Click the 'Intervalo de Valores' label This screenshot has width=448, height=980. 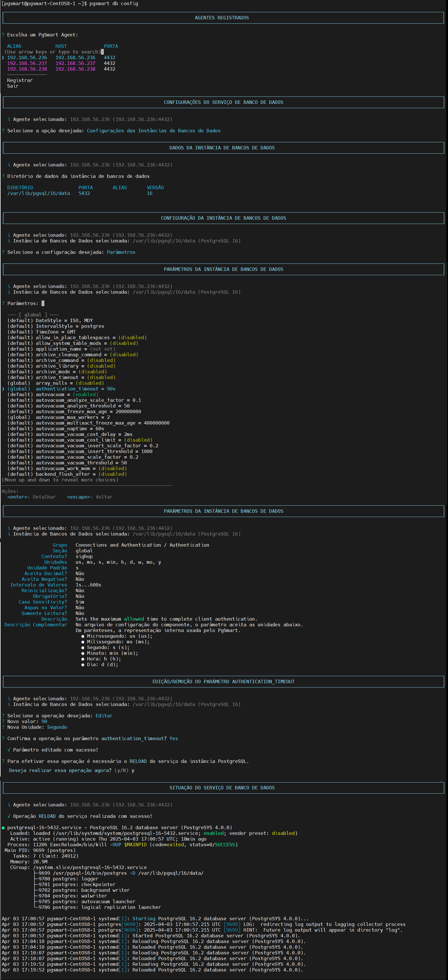pos(38,585)
